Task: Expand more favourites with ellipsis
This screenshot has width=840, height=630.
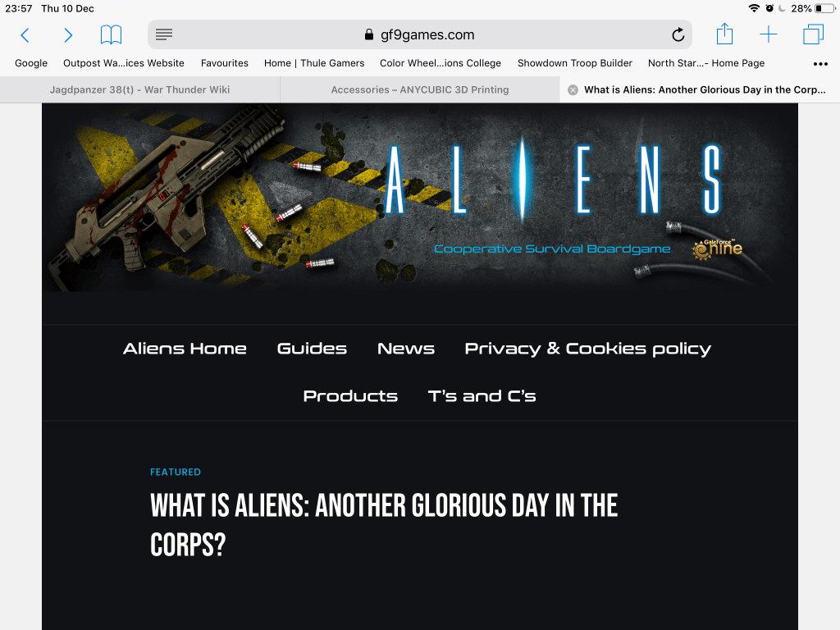Action: [x=820, y=64]
